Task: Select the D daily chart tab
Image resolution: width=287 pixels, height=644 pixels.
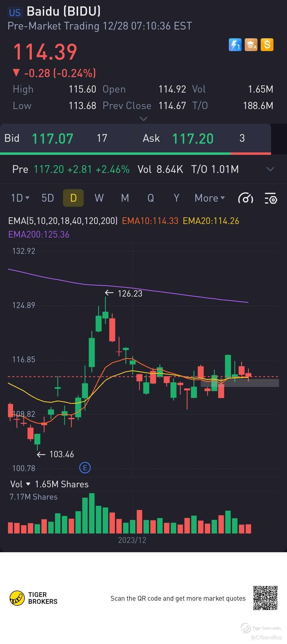Action: pyautogui.click(x=73, y=198)
